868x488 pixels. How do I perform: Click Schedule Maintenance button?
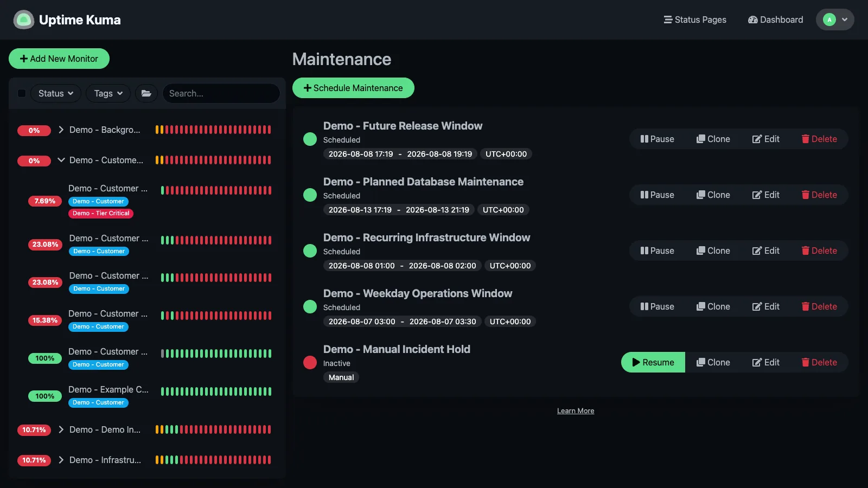click(x=353, y=88)
